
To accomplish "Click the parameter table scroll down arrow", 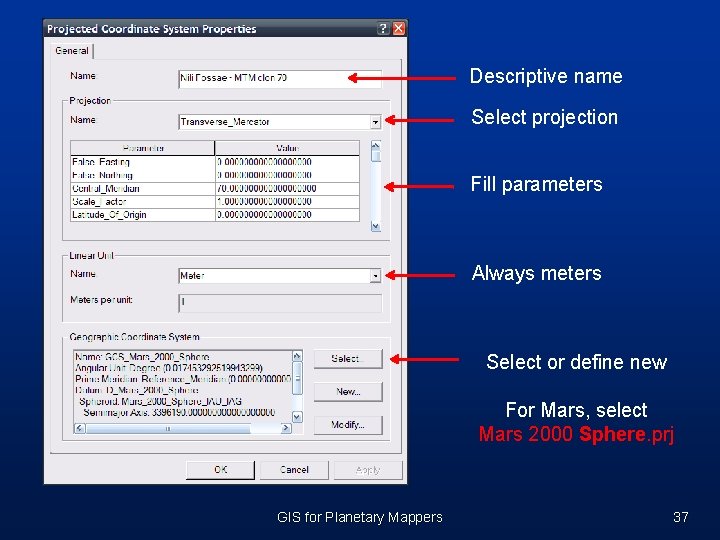I will coord(376,226).
